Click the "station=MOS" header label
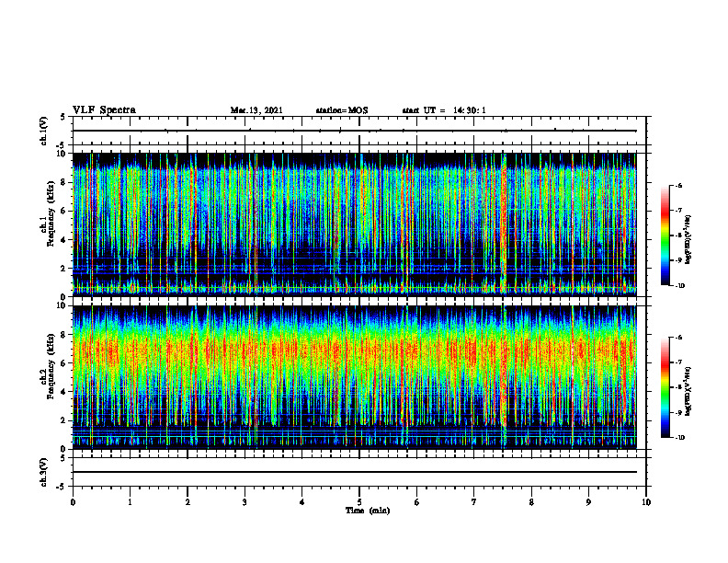 click(x=342, y=110)
